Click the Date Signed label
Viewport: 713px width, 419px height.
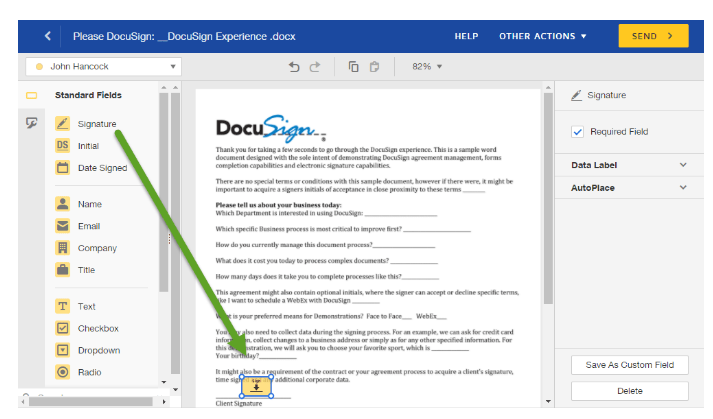pyautogui.click(x=102, y=168)
